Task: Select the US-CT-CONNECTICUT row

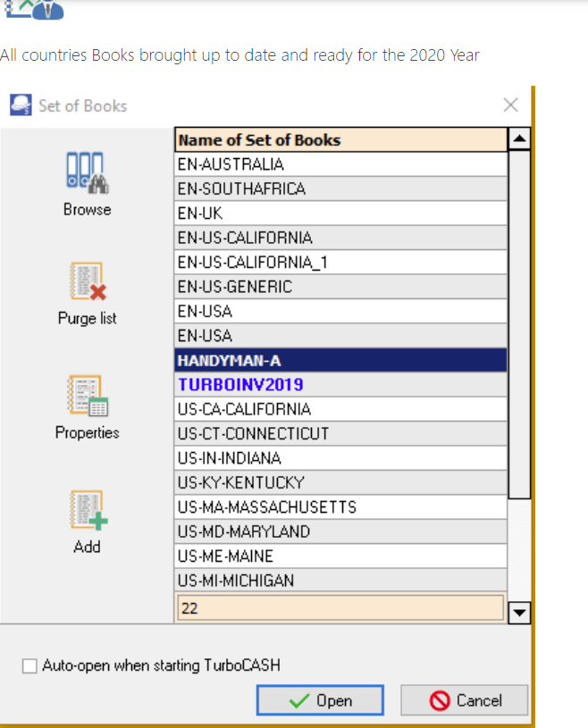Action: pos(340,433)
